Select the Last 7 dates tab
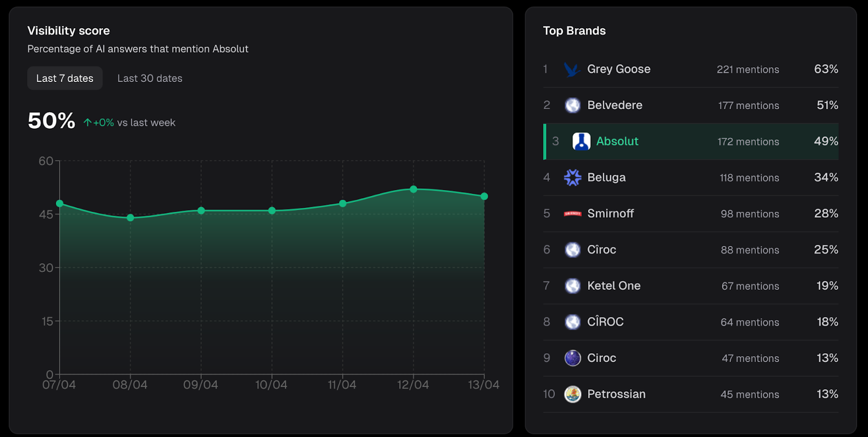Viewport: 868px width, 437px height. (65, 78)
